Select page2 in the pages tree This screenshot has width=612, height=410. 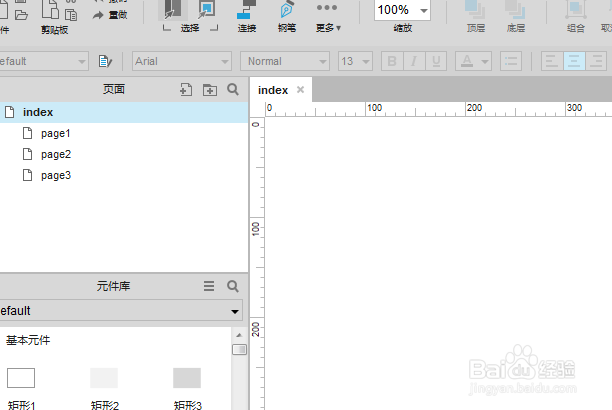point(55,155)
